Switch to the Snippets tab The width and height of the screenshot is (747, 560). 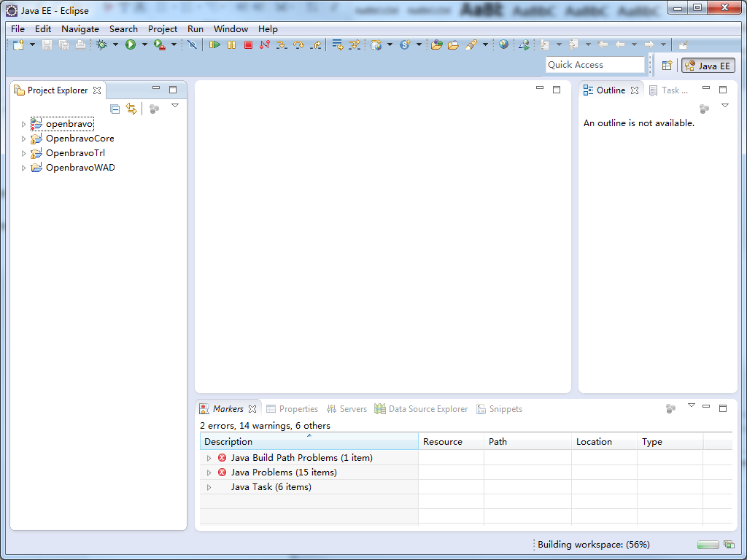[x=499, y=409]
